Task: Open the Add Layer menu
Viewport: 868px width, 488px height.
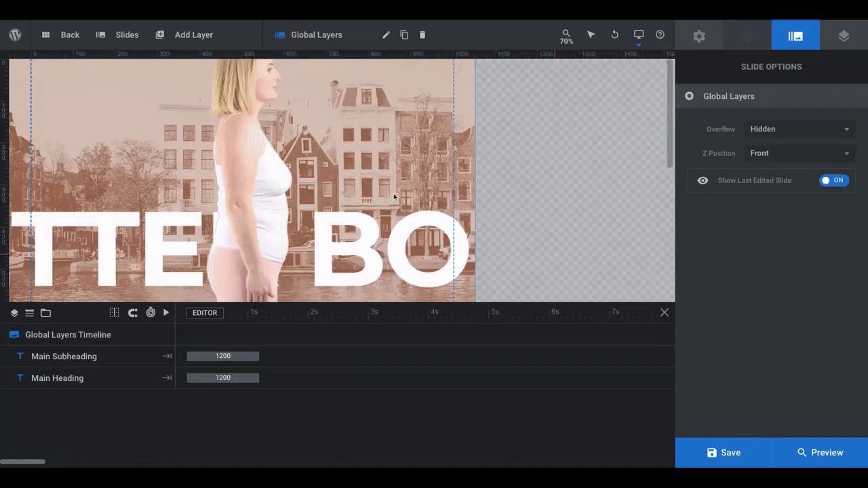Action: tap(184, 35)
